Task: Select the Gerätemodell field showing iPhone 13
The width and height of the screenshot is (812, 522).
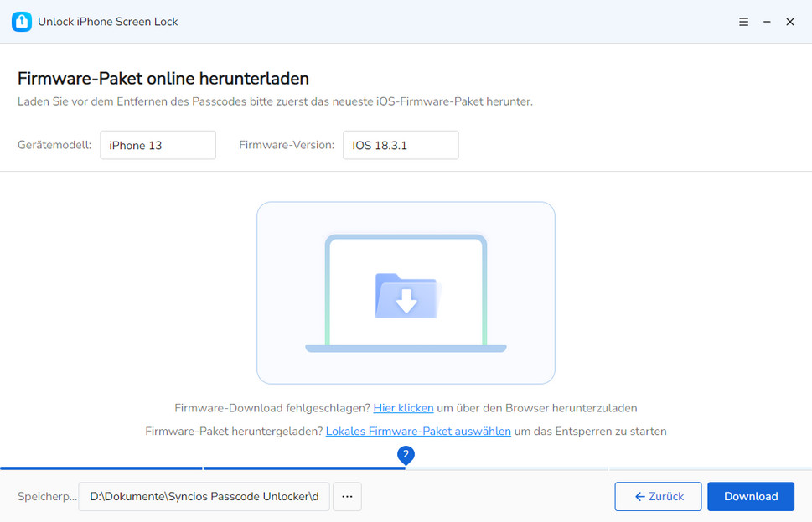Action: pos(158,145)
